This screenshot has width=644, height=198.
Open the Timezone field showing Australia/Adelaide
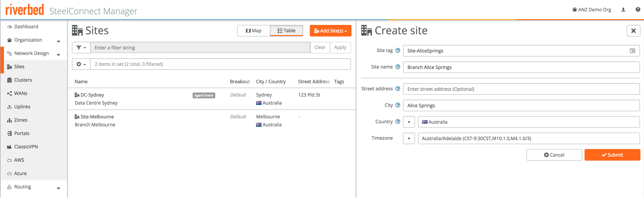529,138
